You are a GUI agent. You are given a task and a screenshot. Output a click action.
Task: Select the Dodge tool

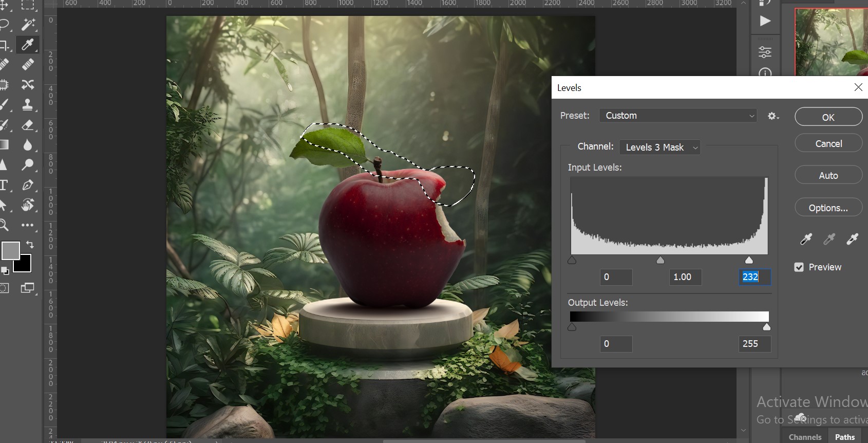click(x=28, y=164)
